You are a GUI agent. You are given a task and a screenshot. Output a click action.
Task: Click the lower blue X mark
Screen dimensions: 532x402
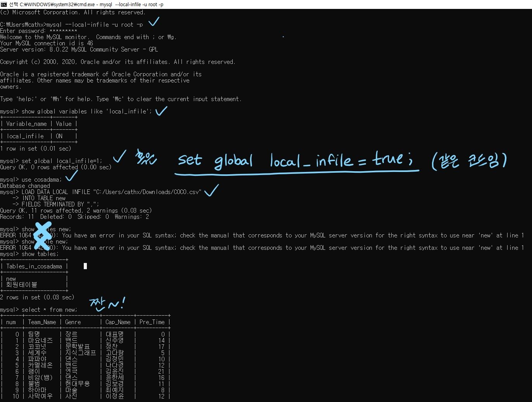click(x=43, y=243)
